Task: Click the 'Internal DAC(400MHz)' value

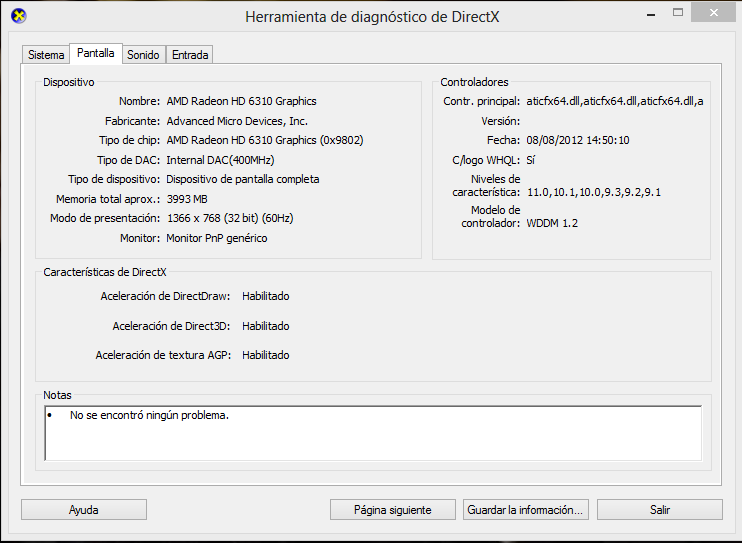Action: click(220, 160)
